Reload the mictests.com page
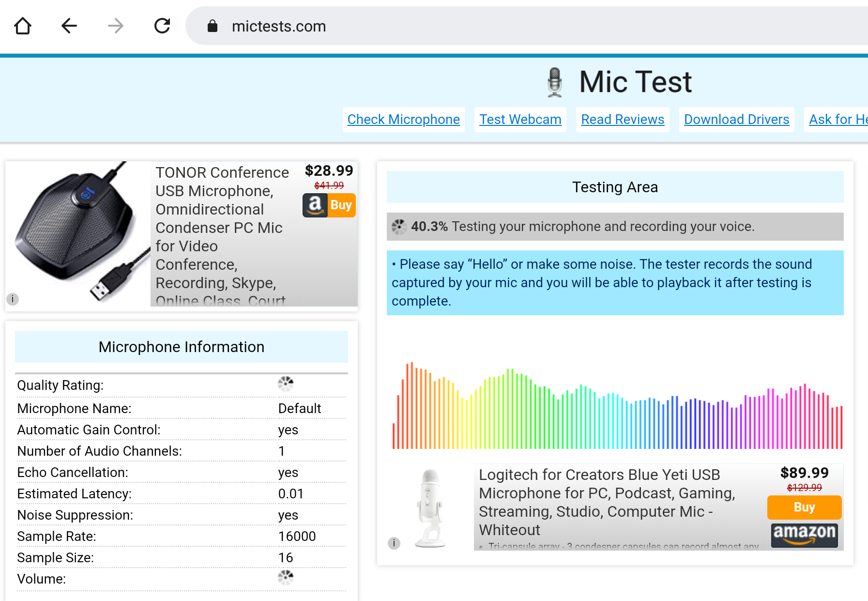Screen dimensions: 868x601 click(162, 26)
